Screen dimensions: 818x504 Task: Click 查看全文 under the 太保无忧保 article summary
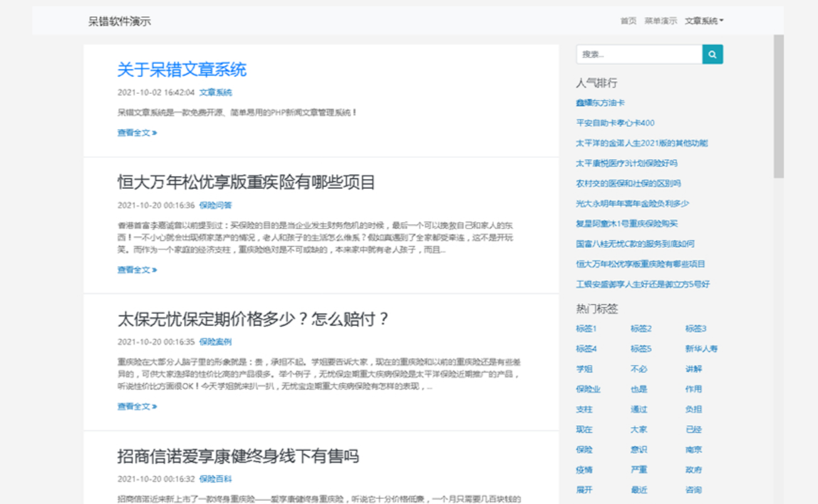pyautogui.click(x=137, y=406)
